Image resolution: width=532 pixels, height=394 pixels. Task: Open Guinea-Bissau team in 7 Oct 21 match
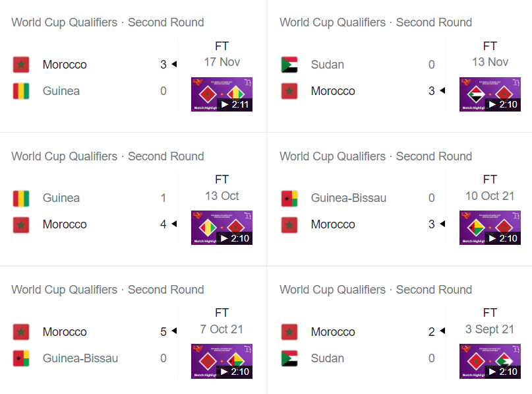pyautogui.click(x=80, y=358)
